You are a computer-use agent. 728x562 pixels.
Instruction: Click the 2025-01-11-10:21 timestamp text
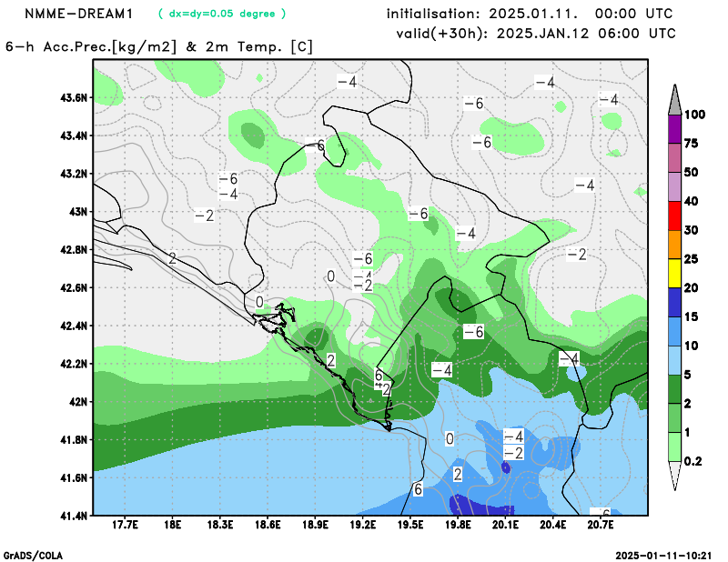pyautogui.click(x=663, y=556)
